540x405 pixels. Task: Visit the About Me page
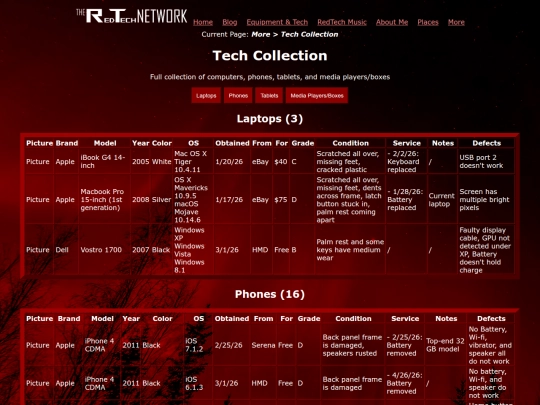point(392,22)
